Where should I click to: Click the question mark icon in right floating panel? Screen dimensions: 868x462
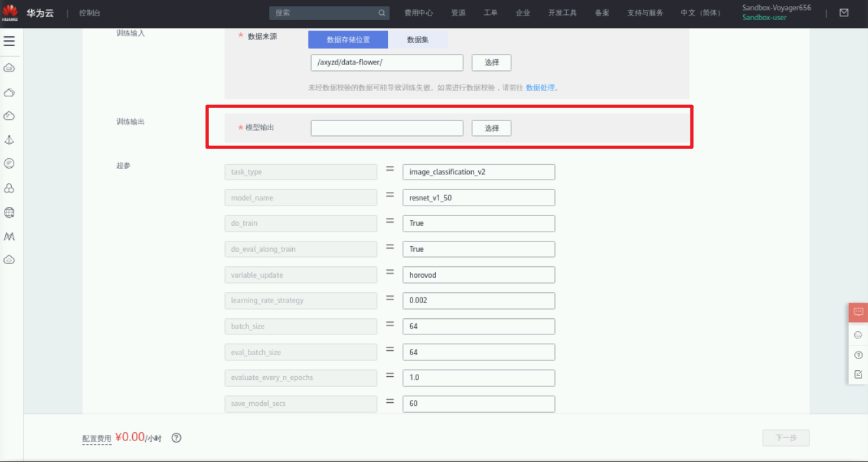pos(858,355)
